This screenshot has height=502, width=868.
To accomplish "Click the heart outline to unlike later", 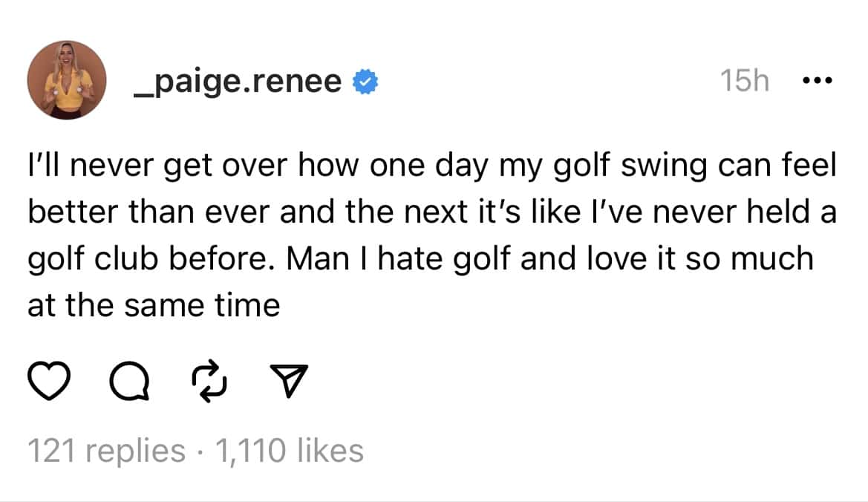I will coord(48,382).
